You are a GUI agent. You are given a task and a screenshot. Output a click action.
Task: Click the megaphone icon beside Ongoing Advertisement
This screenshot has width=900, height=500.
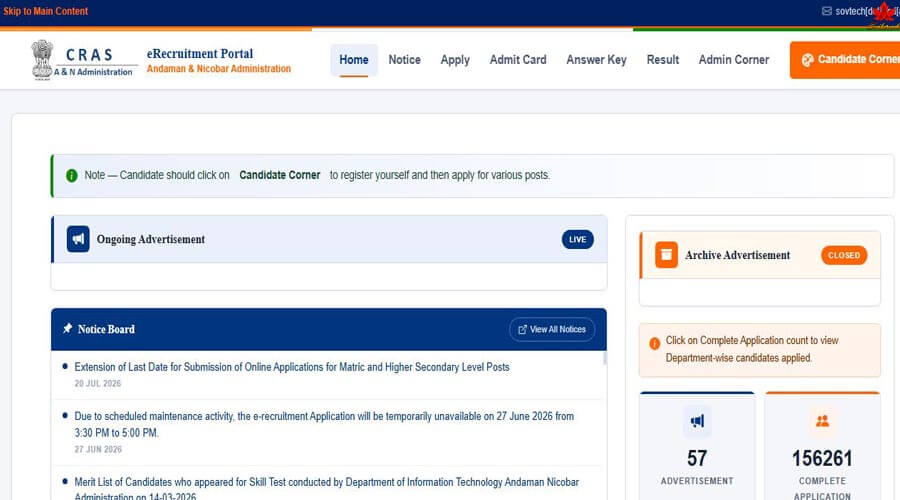pos(78,239)
